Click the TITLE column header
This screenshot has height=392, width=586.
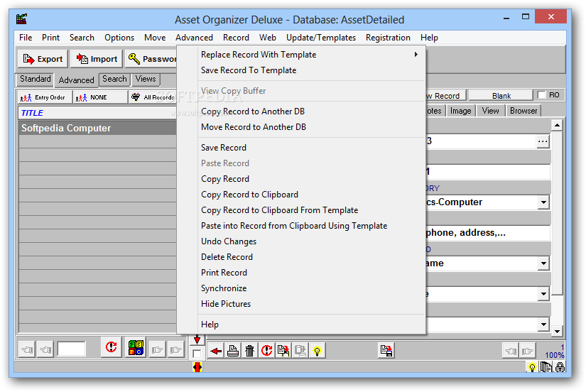(97, 113)
